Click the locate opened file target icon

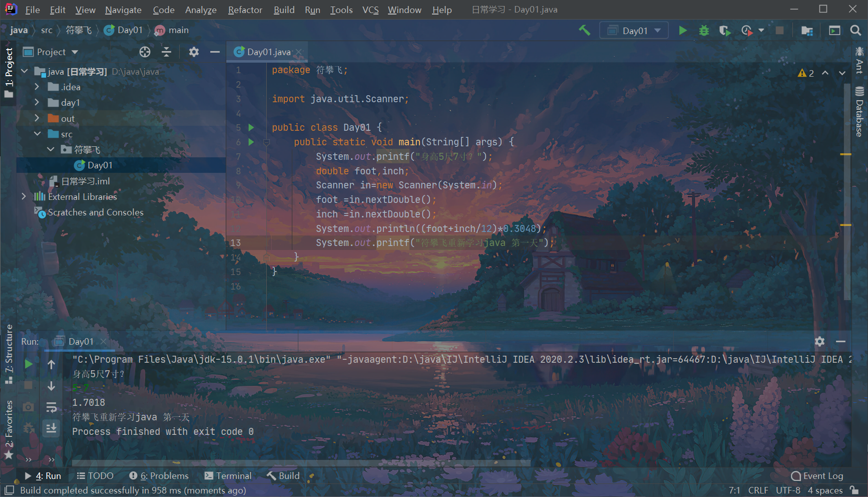[145, 52]
